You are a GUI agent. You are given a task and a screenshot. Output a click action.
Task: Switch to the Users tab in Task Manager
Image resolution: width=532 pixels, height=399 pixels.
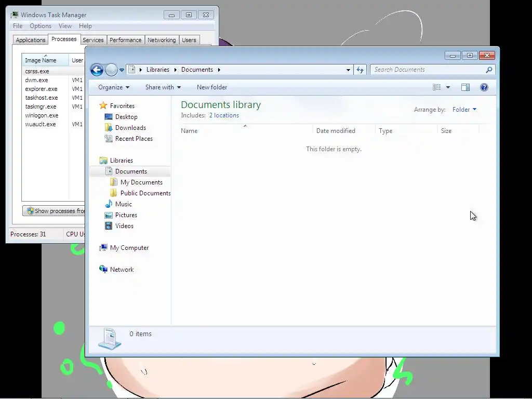click(x=189, y=40)
